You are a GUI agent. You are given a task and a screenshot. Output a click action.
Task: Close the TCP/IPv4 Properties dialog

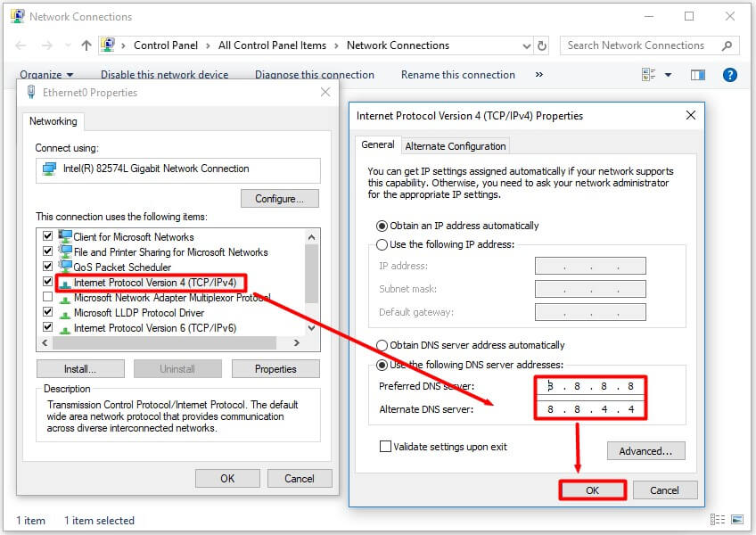pos(690,115)
